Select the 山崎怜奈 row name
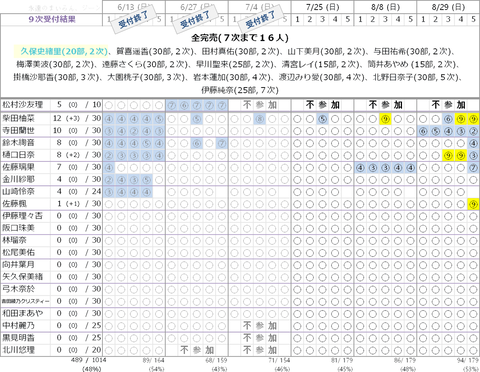Image resolution: width=480 pixels, height=372 pixels. click(x=18, y=191)
